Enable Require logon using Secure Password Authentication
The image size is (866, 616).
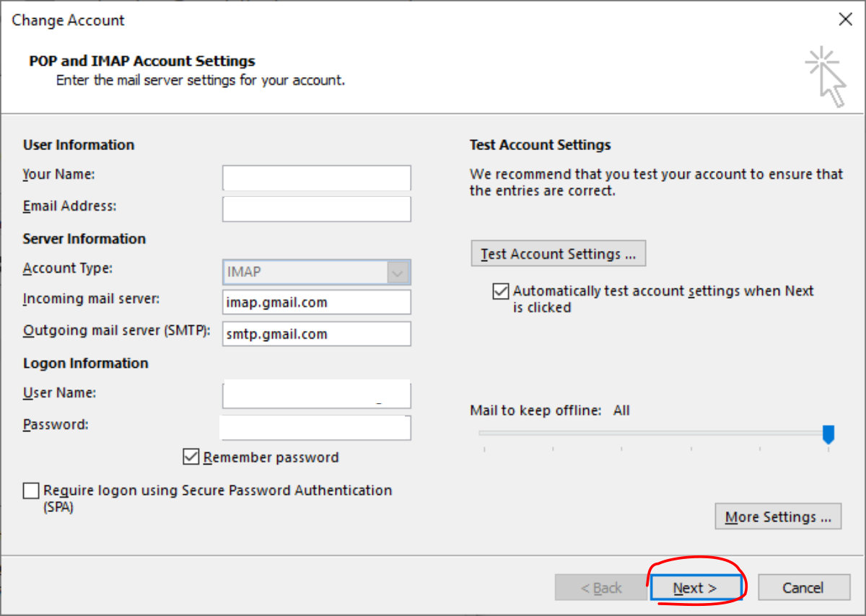pos(31,491)
